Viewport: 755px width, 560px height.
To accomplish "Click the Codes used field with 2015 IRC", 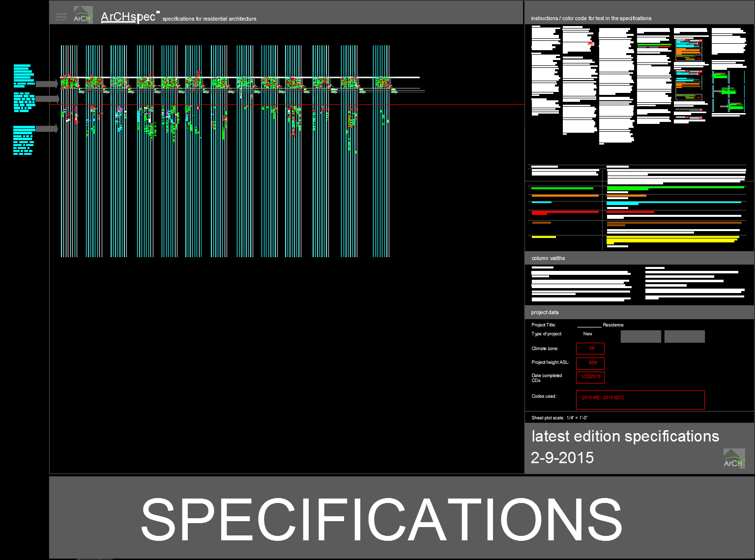I will click(x=640, y=400).
